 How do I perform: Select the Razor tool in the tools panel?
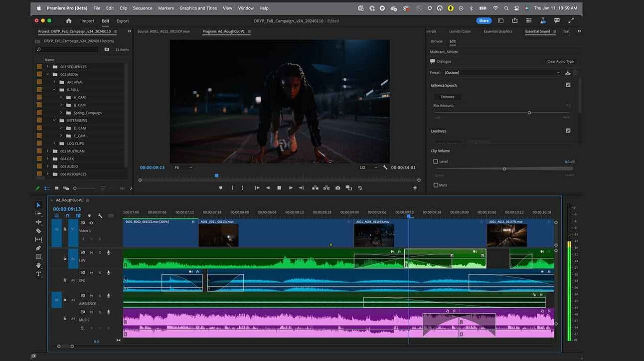coord(38,231)
